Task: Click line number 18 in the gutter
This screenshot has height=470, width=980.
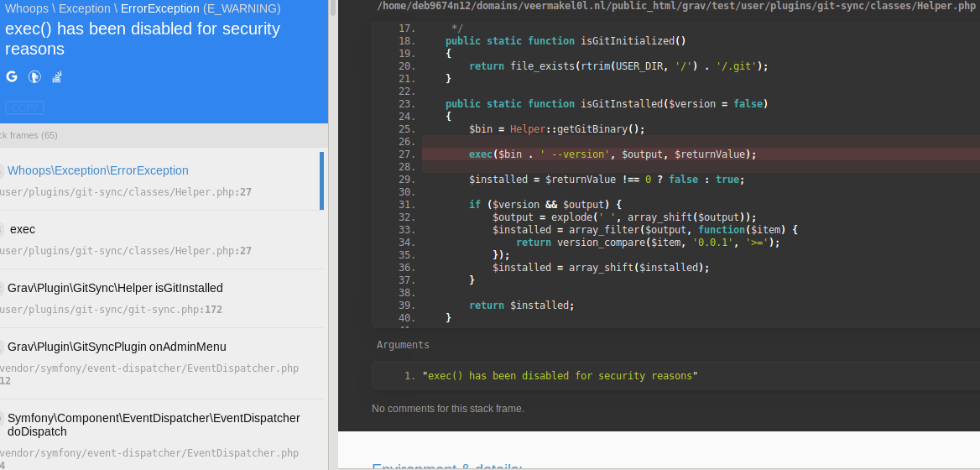Action: (x=406, y=41)
